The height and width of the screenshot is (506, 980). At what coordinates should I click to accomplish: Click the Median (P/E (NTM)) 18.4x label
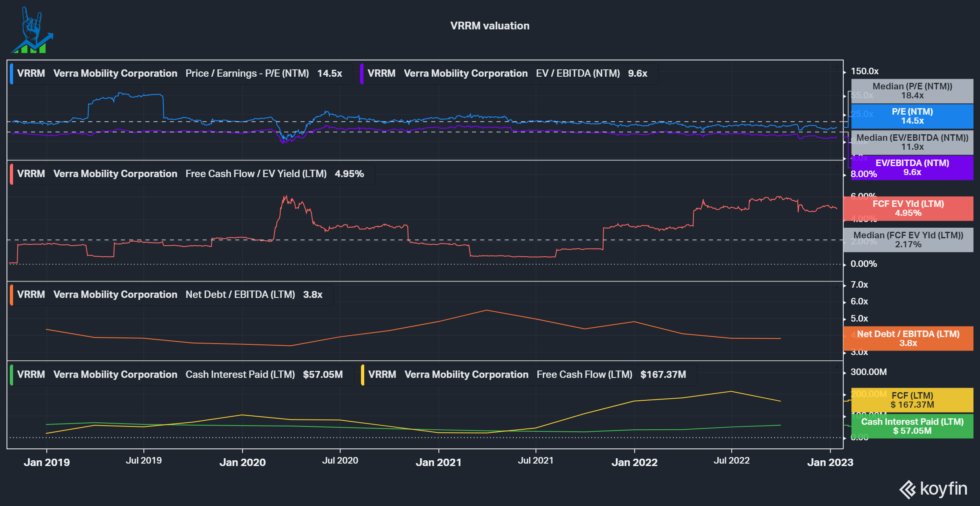point(912,91)
